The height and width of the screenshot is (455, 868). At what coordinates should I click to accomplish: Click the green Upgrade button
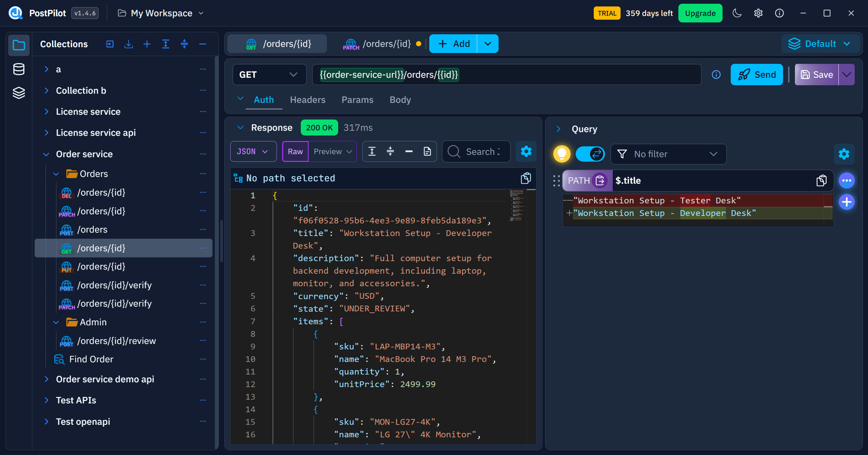coord(700,13)
